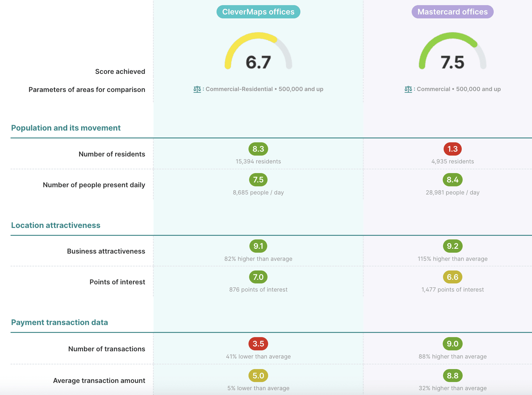Select the 9.1 Business attractiveness badge
Image resolution: width=532 pixels, height=395 pixels.
coord(258,246)
